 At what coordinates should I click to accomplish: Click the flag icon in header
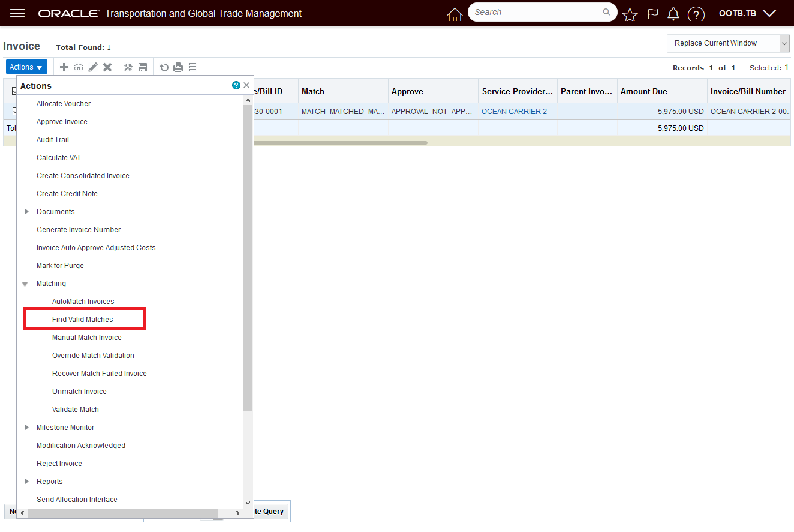652,14
